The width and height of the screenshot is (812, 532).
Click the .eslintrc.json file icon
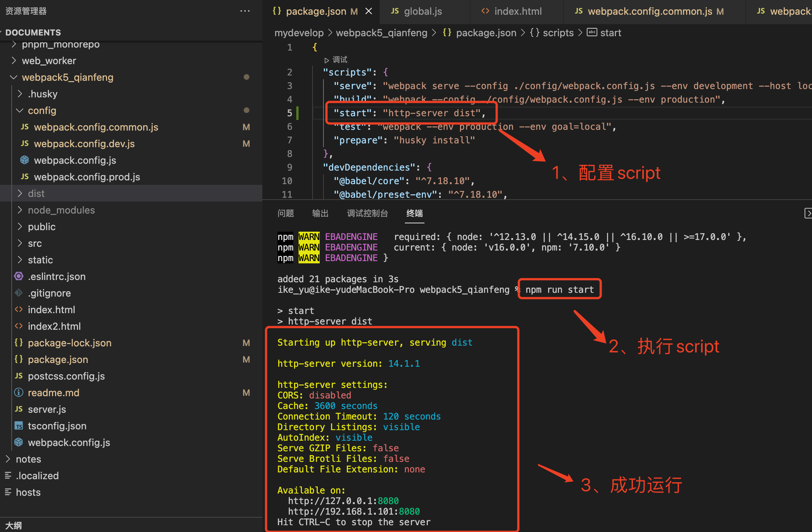pyautogui.click(x=18, y=277)
